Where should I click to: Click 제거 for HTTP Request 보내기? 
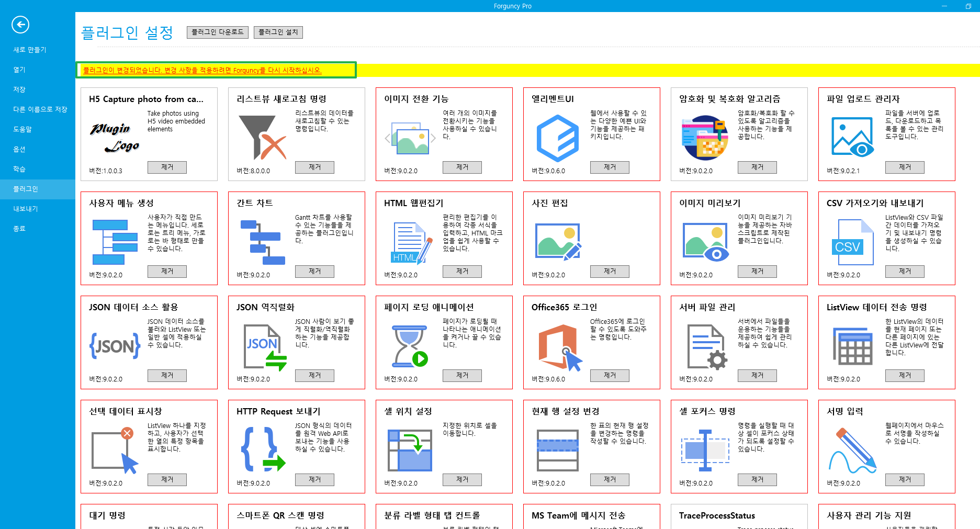314,479
